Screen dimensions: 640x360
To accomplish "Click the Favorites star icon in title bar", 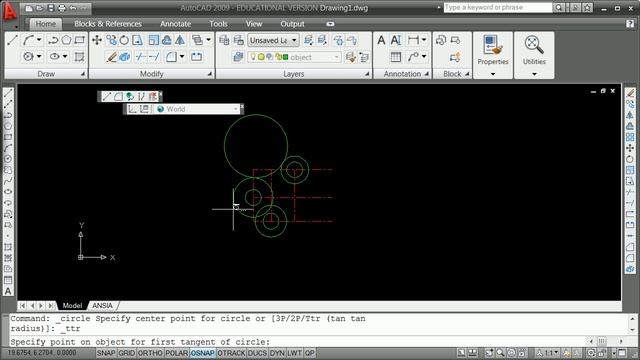I will click(x=587, y=7).
